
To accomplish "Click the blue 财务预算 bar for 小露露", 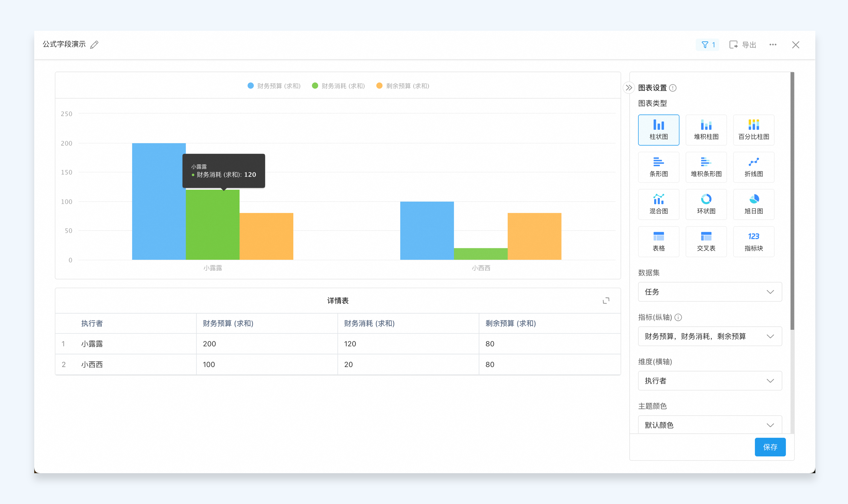I will (x=159, y=201).
